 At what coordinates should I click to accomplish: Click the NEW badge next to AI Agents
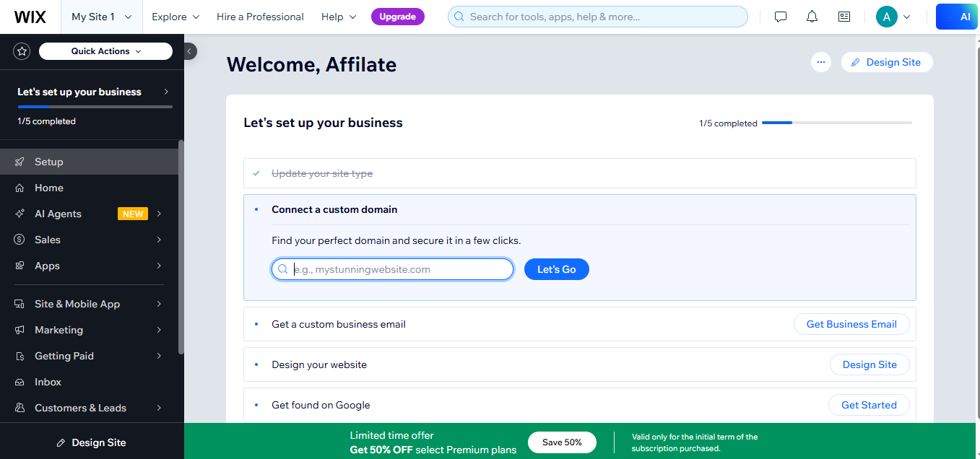[133, 214]
